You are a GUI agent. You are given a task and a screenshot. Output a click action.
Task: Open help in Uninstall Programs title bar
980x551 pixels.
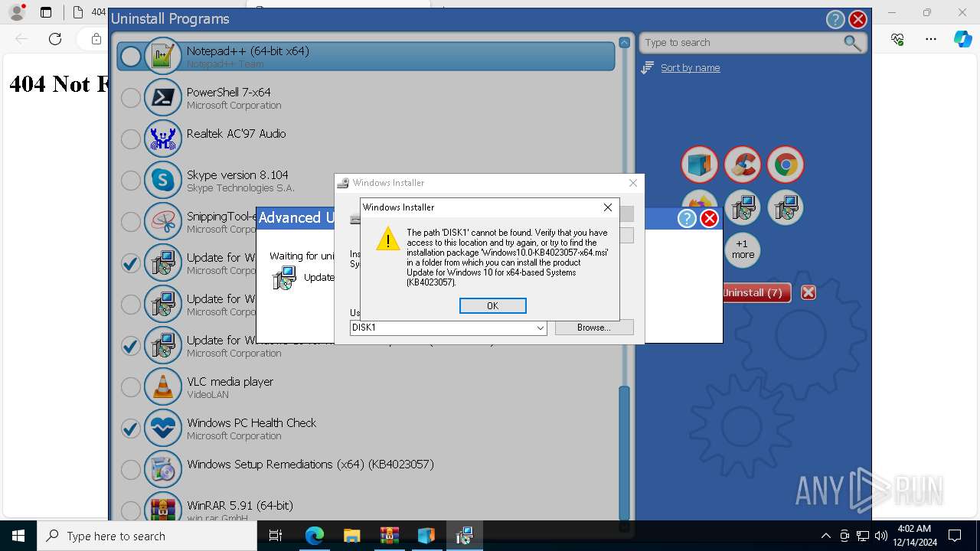(x=835, y=20)
